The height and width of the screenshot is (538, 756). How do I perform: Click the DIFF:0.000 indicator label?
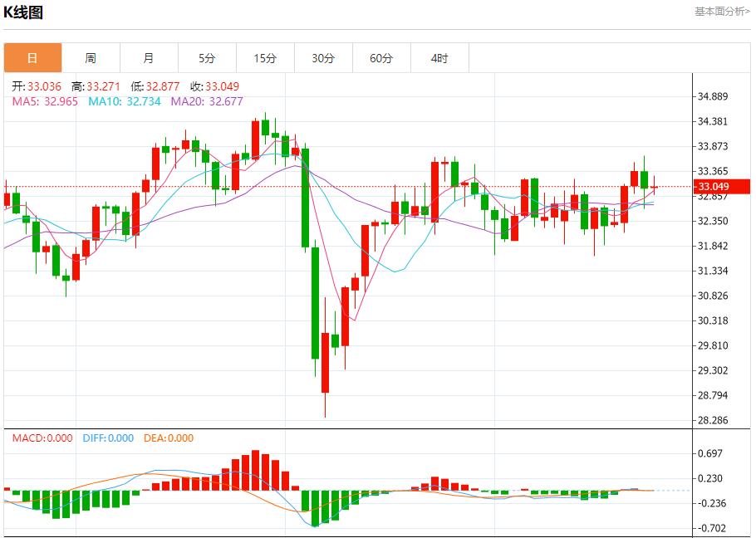108,438
